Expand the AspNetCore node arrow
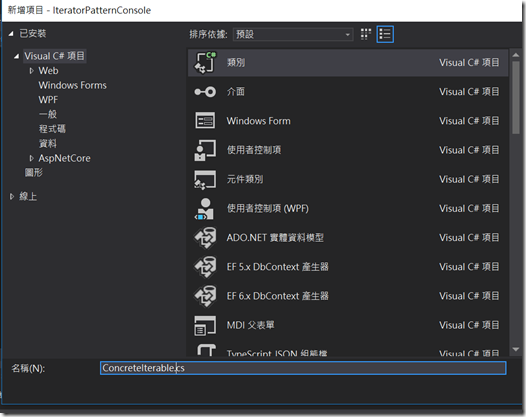This screenshot has height=417, width=526. coord(32,158)
